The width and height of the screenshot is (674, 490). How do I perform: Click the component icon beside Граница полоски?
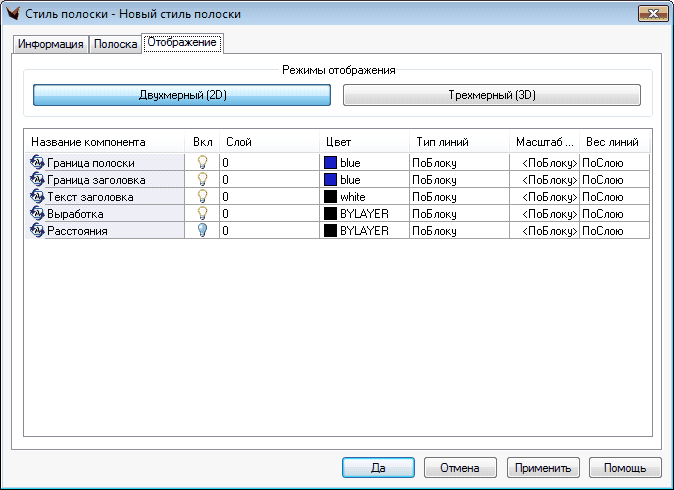tap(38, 162)
